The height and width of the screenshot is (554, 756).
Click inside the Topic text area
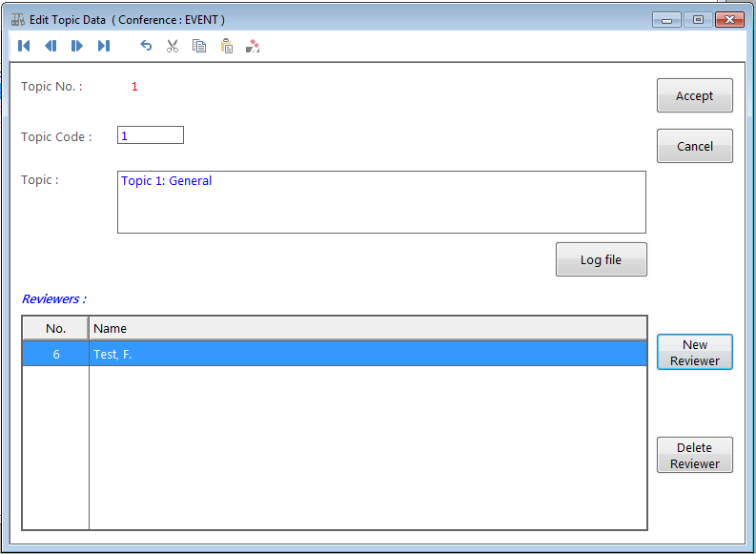click(381, 202)
